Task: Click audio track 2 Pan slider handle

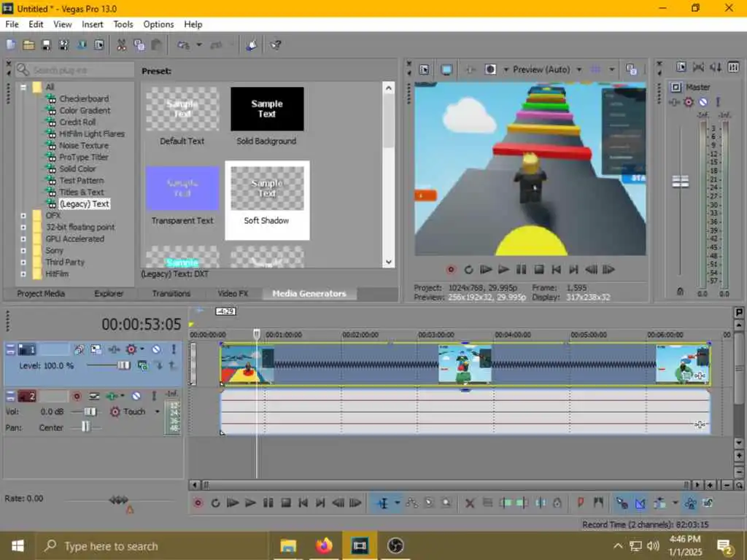Action: point(85,427)
